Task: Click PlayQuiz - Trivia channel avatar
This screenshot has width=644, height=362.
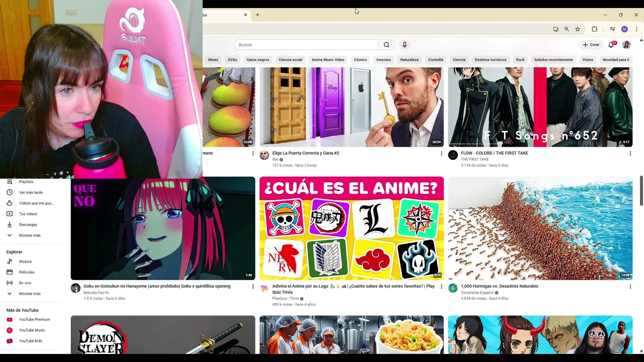Action: point(264,288)
